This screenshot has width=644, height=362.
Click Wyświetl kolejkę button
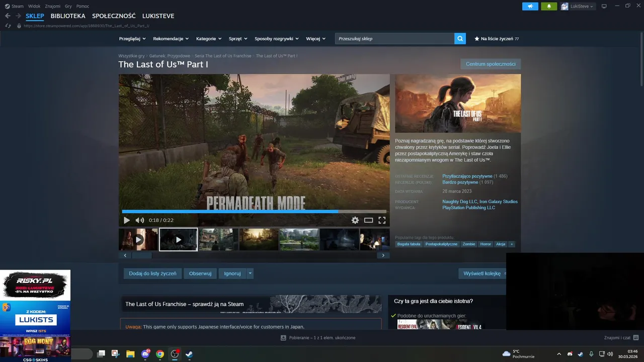483,274
